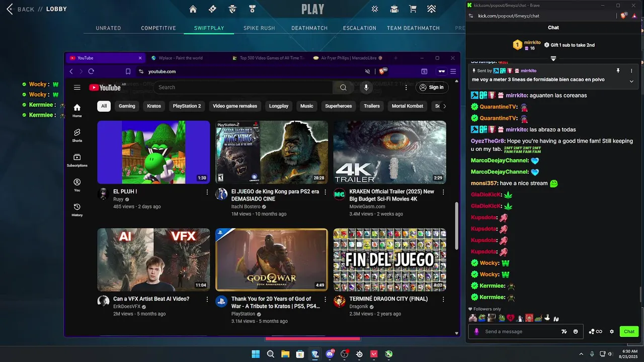Click the Valorant back arrow to Lobby
This screenshot has height=362, width=644.
(x=9, y=9)
